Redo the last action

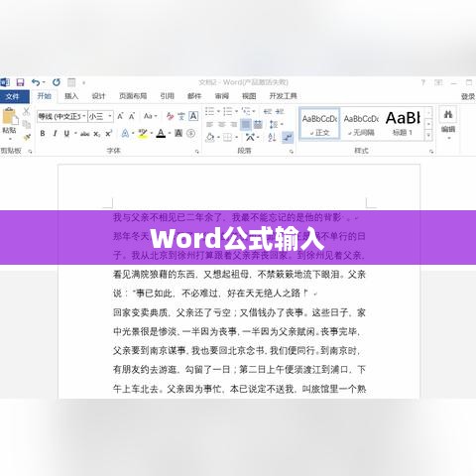point(57,82)
